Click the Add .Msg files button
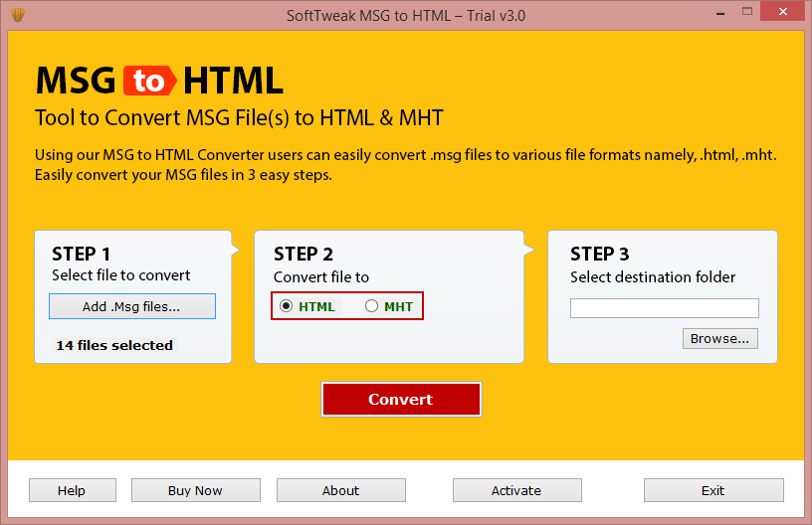812x525 pixels. (132, 306)
